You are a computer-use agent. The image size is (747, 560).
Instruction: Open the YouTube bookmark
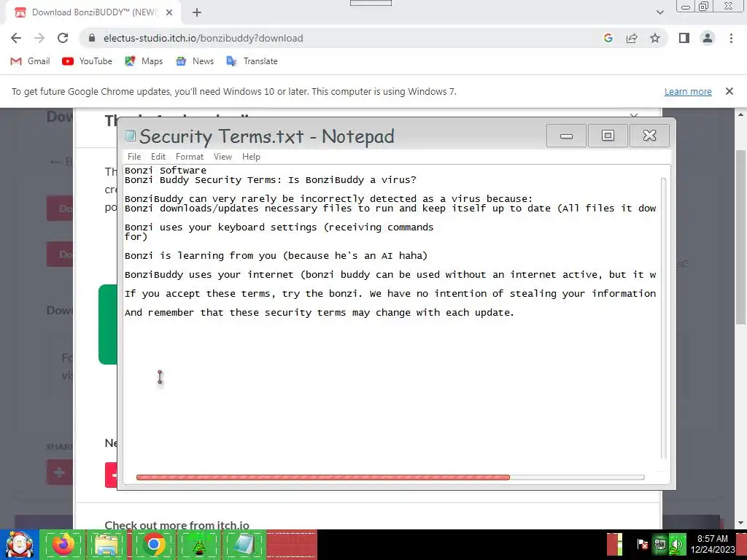(88, 61)
